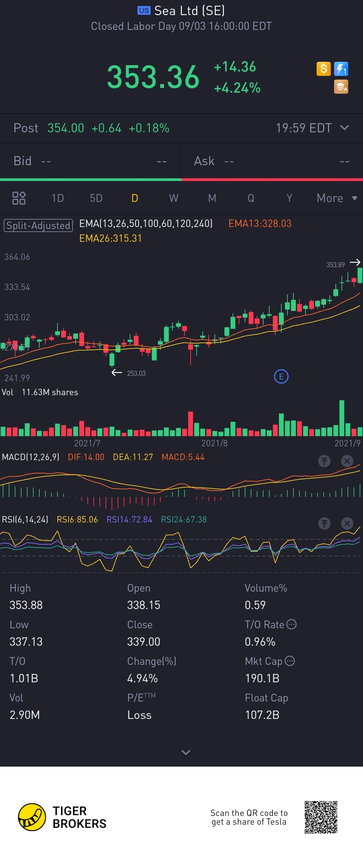Open the More timeframes dropdown
The width and height of the screenshot is (363, 868).
[336, 198]
